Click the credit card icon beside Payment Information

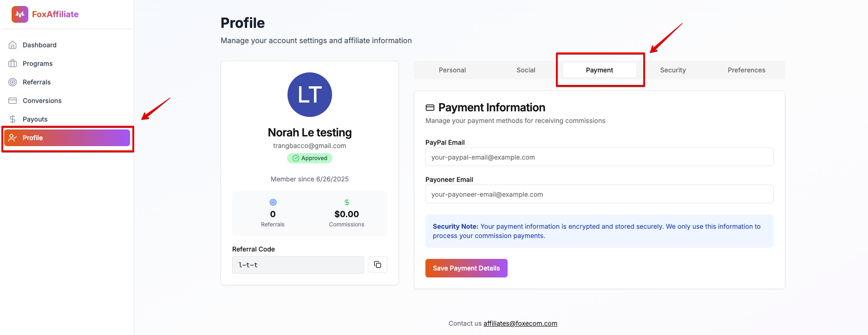pyautogui.click(x=430, y=108)
